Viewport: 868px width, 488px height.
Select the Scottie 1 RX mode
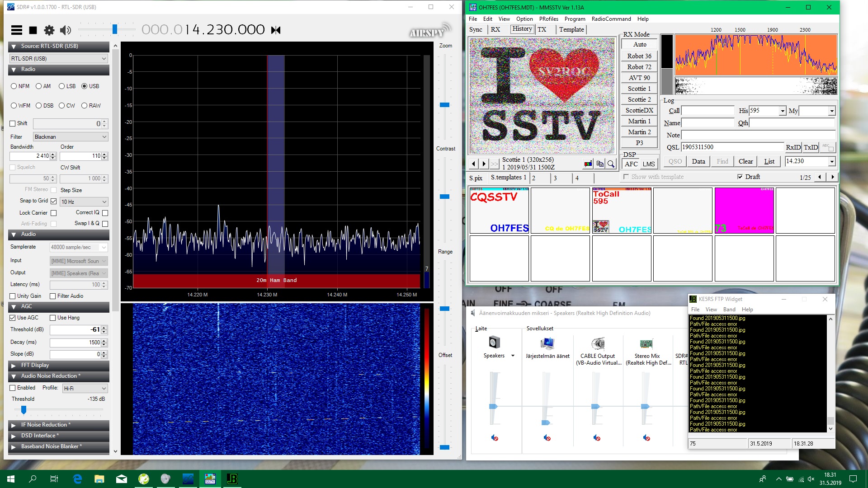pos(639,89)
